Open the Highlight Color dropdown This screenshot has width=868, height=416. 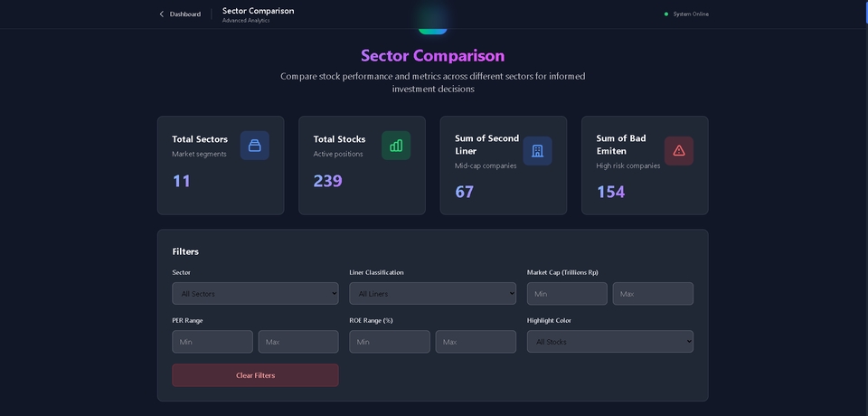pos(609,342)
